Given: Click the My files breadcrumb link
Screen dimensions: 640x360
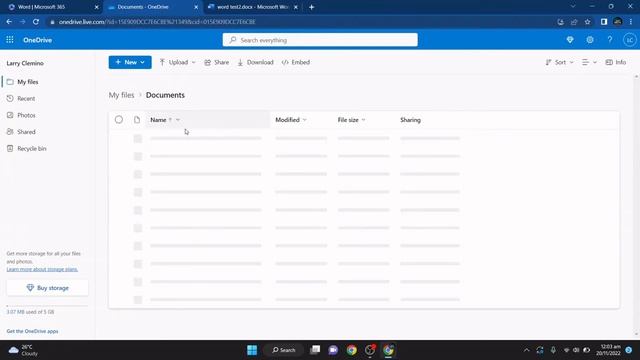Looking at the screenshot, I should click(121, 95).
